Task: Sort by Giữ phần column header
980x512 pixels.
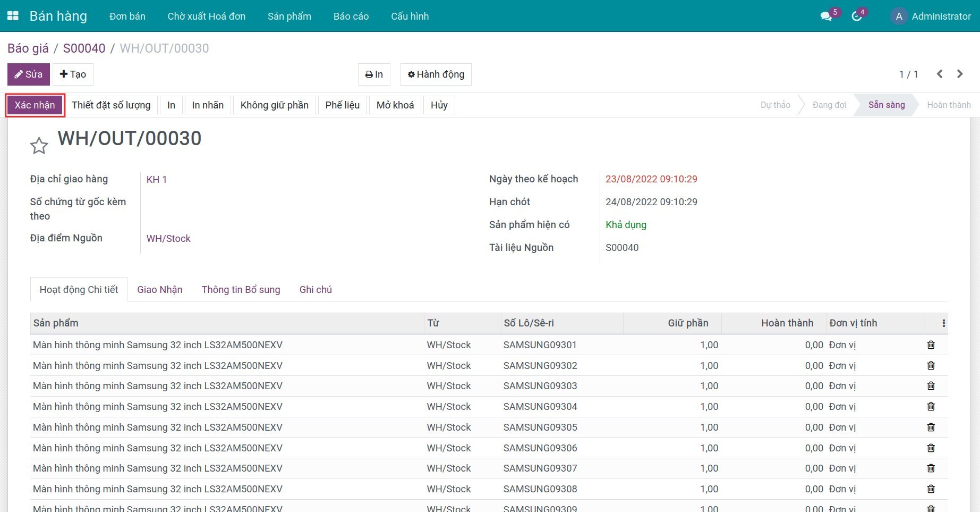Action: tap(672, 323)
